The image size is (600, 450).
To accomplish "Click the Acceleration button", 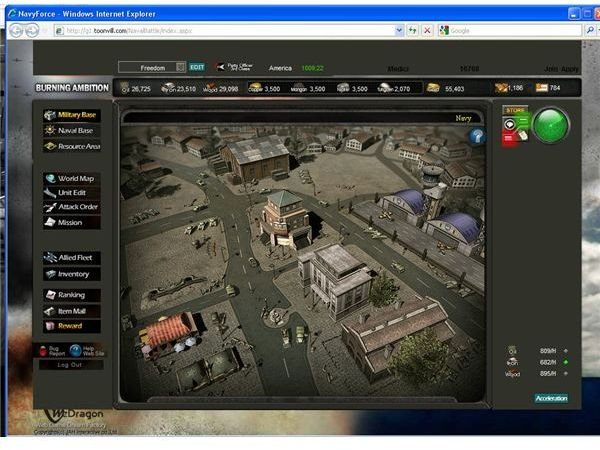I will click(x=551, y=398).
